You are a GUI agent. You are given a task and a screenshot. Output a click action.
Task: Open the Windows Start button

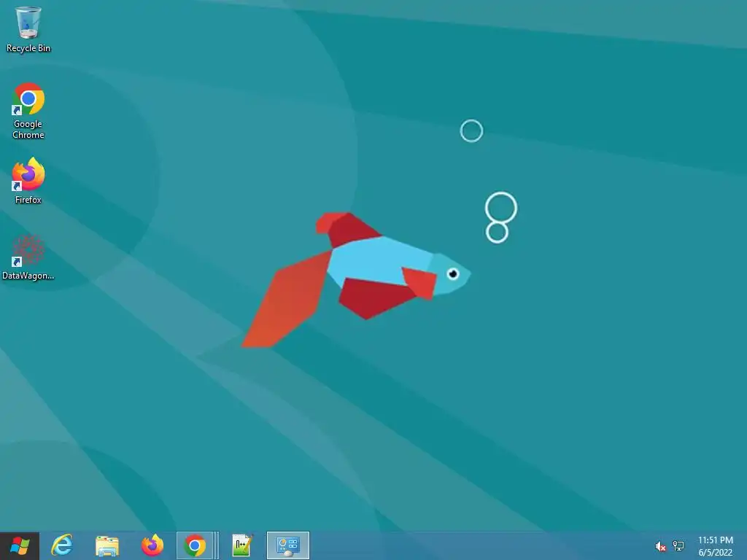(x=20, y=545)
